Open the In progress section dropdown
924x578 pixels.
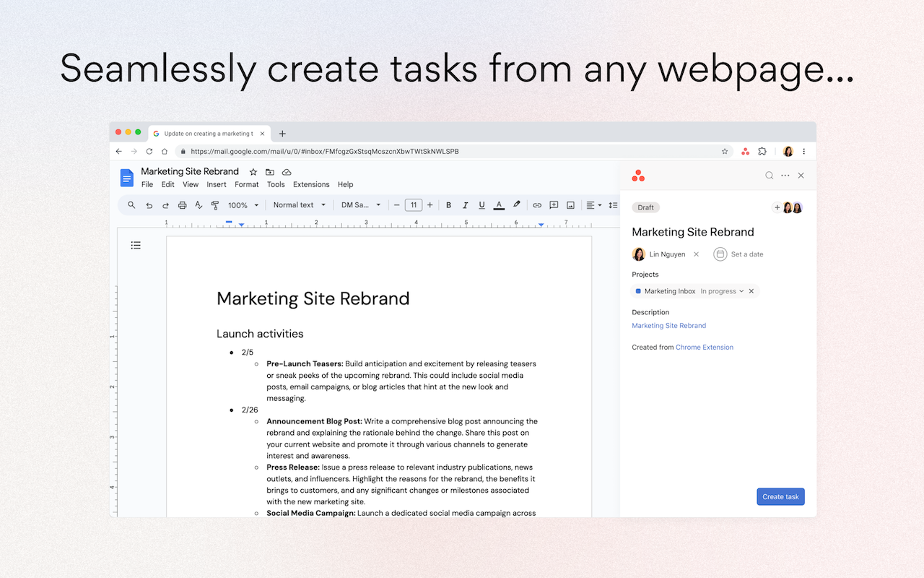(722, 291)
